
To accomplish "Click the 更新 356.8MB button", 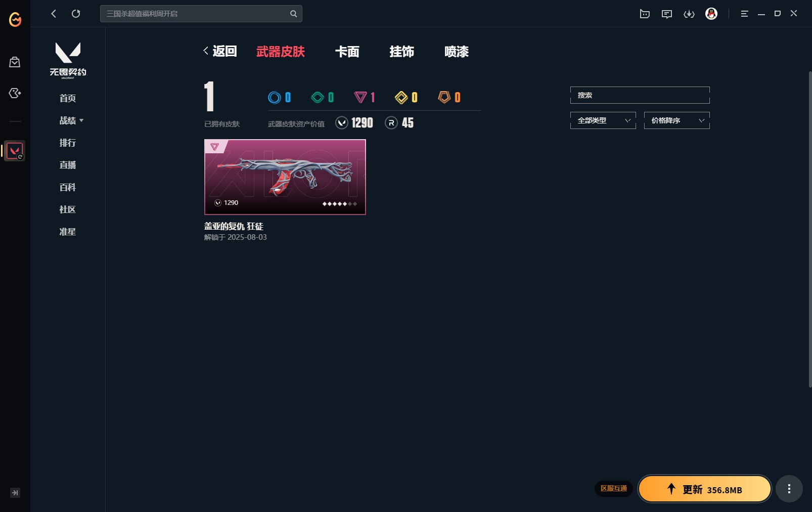I will click(705, 489).
